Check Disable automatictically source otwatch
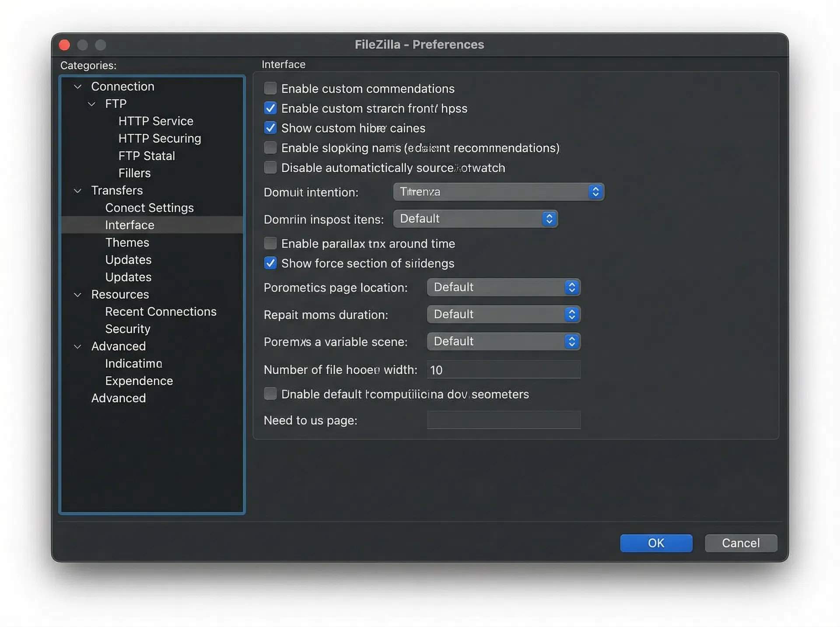The width and height of the screenshot is (840, 627). pos(270,167)
